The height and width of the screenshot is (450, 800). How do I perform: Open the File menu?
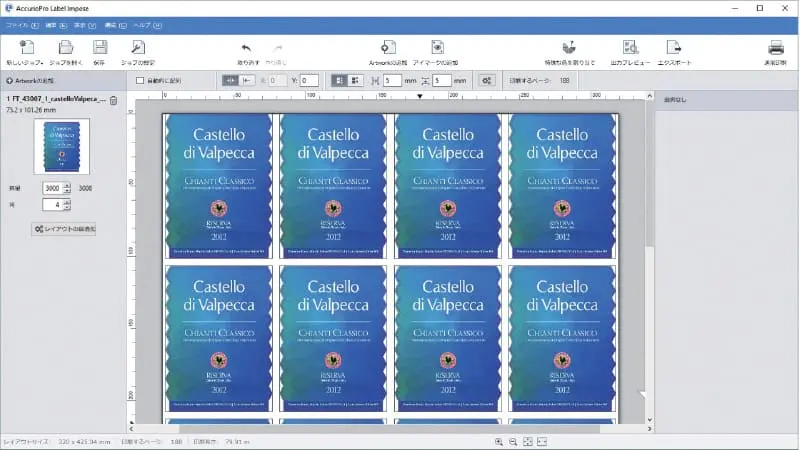(16, 22)
